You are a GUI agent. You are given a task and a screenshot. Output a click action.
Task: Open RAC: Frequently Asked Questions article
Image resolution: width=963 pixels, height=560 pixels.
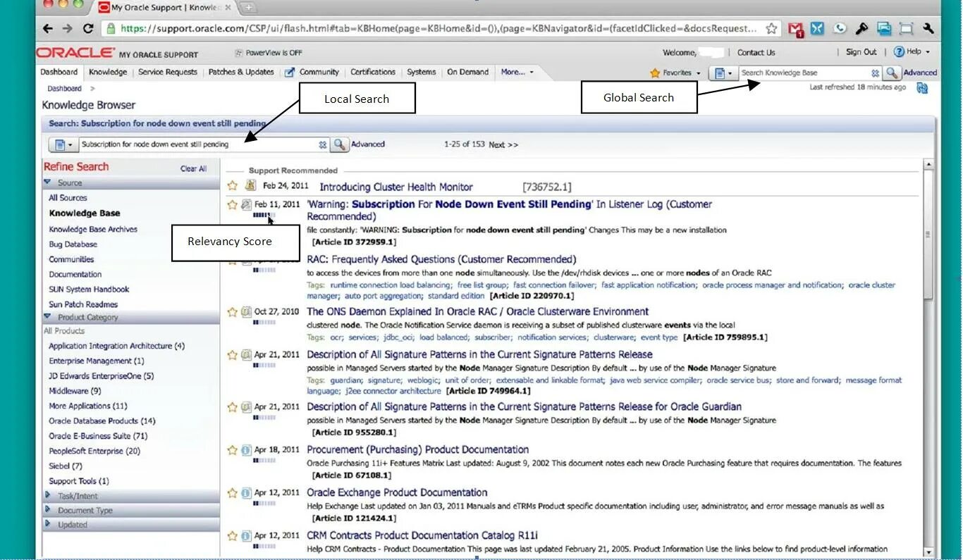pyautogui.click(x=441, y=259)
